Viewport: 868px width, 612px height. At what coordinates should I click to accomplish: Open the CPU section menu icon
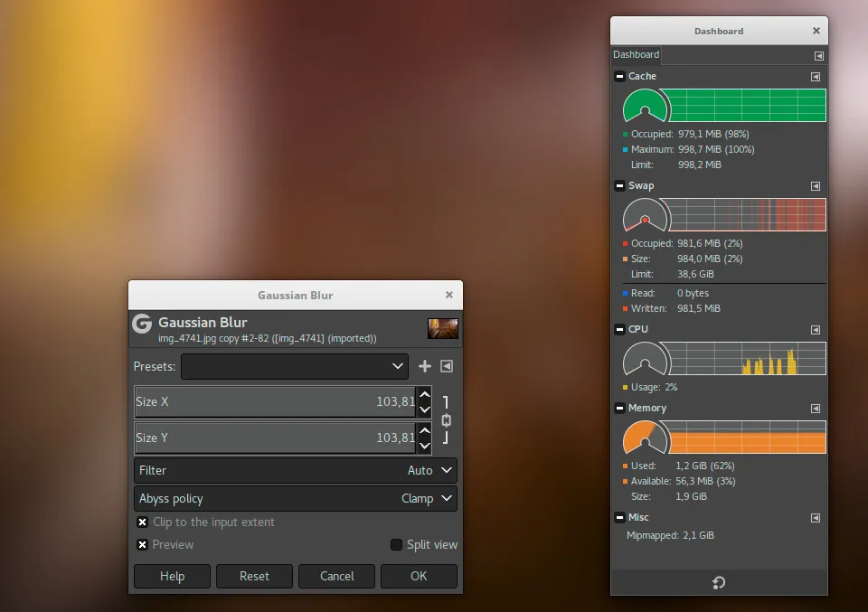tap(816, 329)
